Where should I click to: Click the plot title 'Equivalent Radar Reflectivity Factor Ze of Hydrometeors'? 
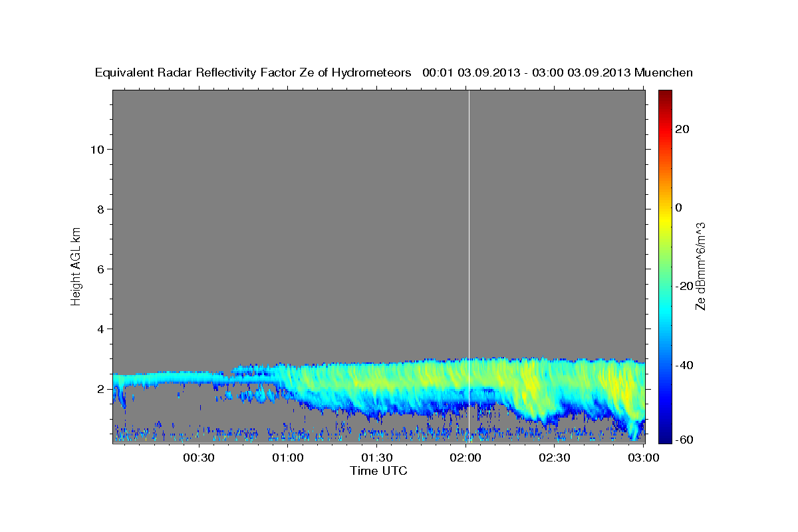point(253,72)
